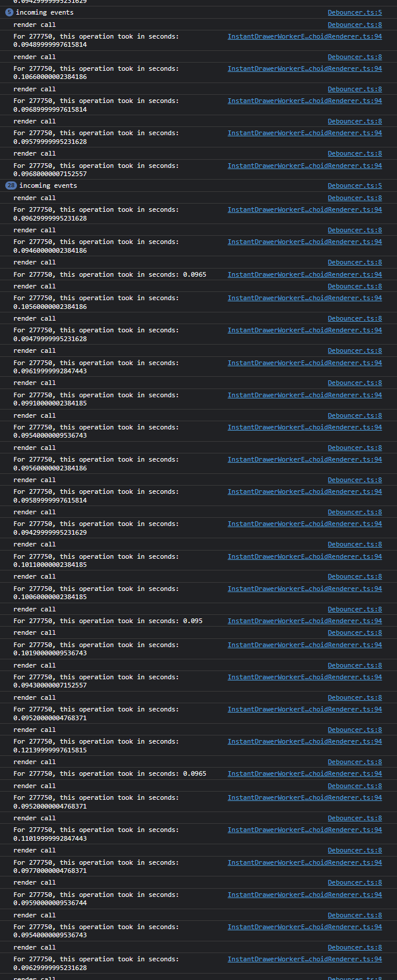Click the blue '5' repeat-count badge
The height and width of the screenshot is (980, 397).
pos(9,12)
